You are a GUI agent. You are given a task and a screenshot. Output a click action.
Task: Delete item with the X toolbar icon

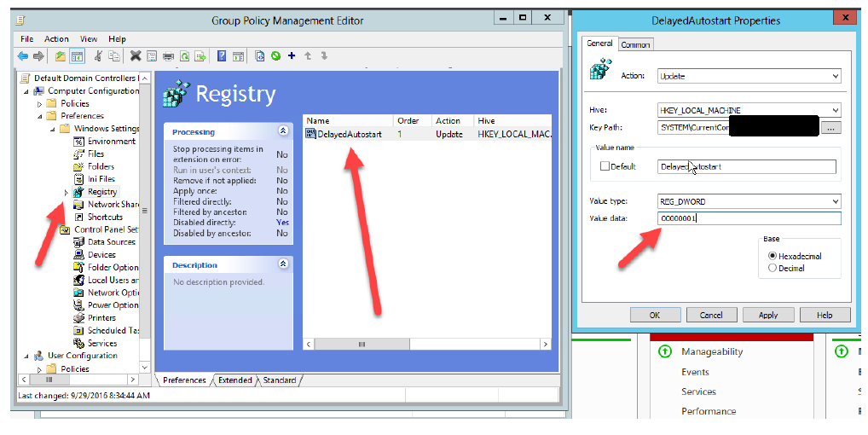pyautogui.click(x=136, y=56)
